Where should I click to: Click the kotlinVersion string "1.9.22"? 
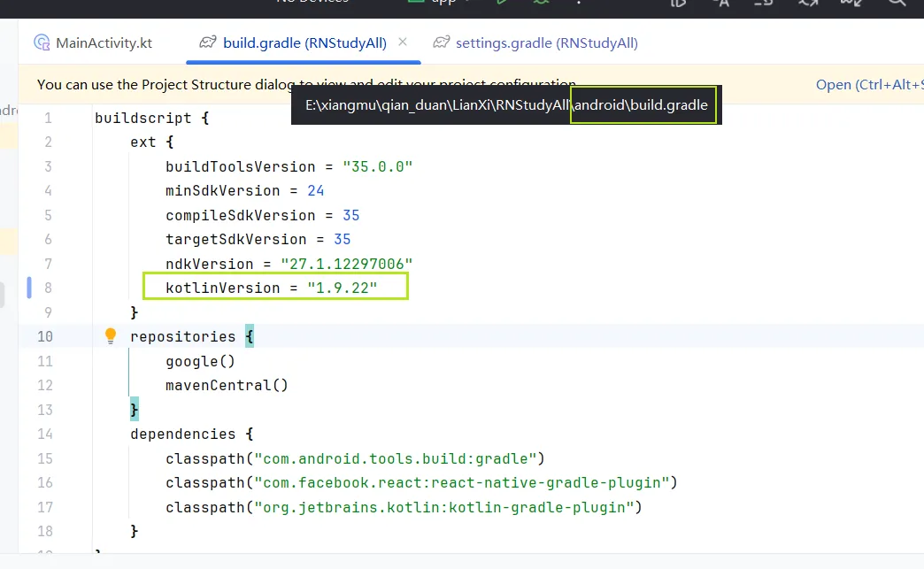pos(343,288)
